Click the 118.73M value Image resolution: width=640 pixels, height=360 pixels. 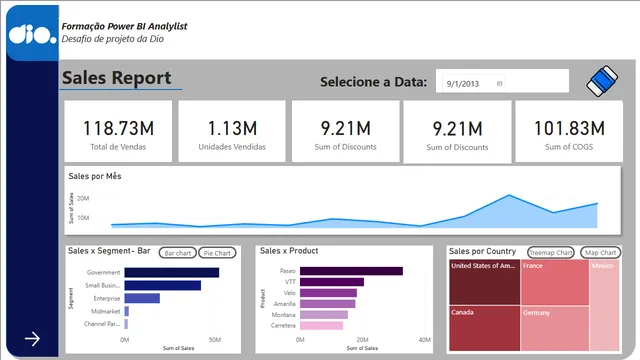118,128
